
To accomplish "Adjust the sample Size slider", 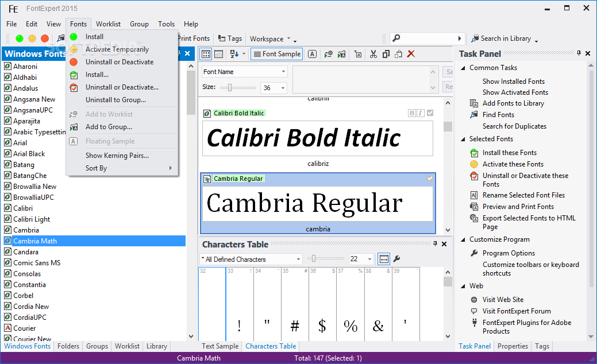I will [x=230, y=88].
